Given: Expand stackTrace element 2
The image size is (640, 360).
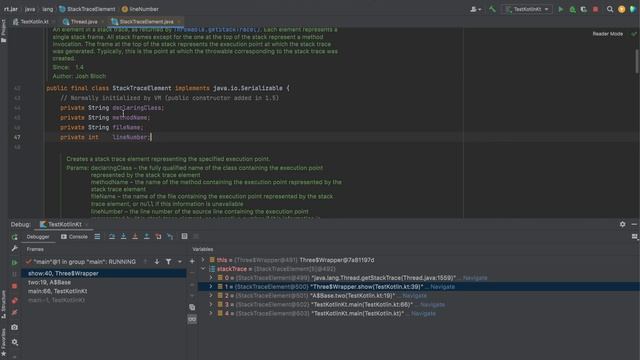Looking at the screenshot, I should (x=211, y=296).
